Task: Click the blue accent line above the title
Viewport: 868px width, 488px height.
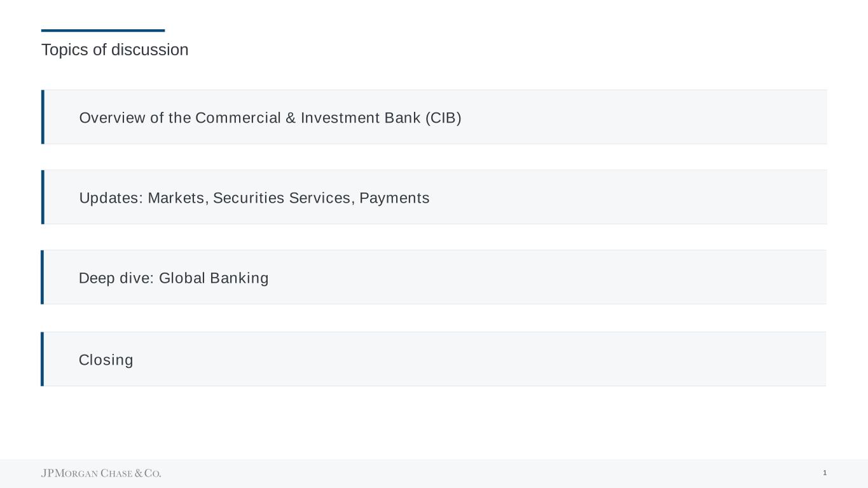Action: 103,30
